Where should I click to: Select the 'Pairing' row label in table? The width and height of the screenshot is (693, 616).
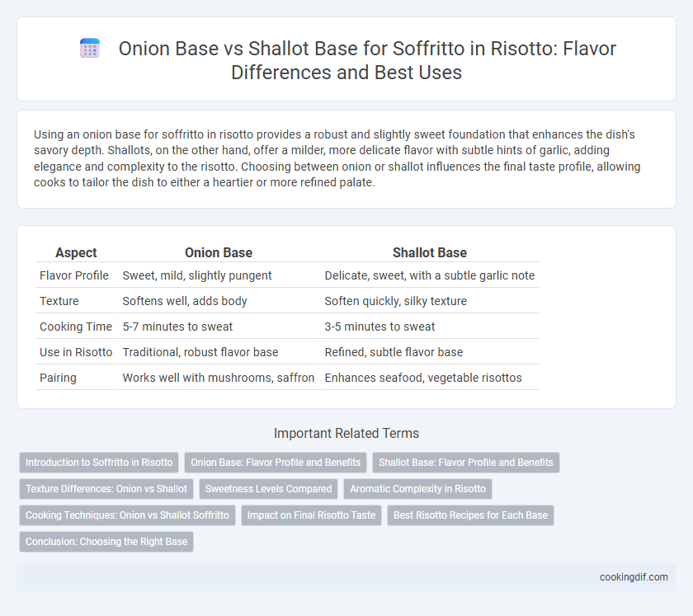click(x=58, y=378)
